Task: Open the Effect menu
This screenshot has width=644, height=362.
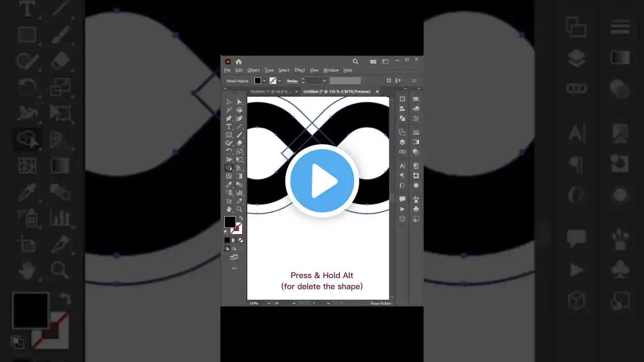Action: [x=300, y=70]
